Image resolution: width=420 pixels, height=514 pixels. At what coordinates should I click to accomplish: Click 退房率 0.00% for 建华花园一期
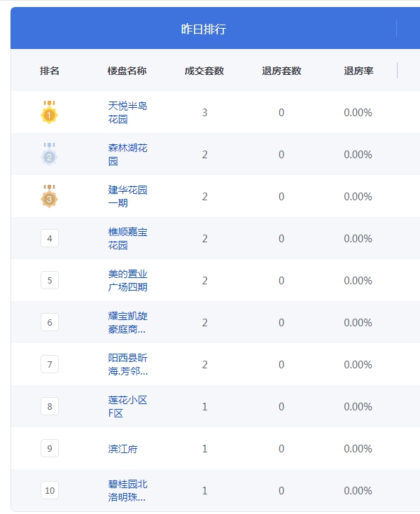pos(358,196)
